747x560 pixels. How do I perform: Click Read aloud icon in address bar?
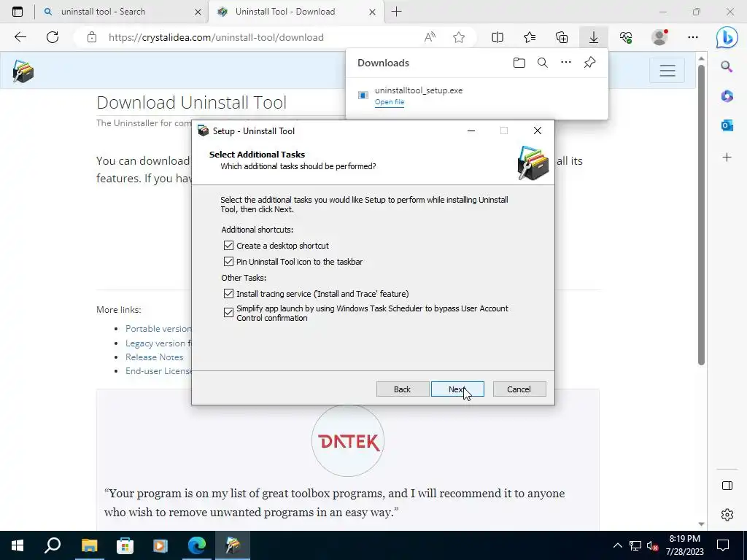tap(430, 37)
